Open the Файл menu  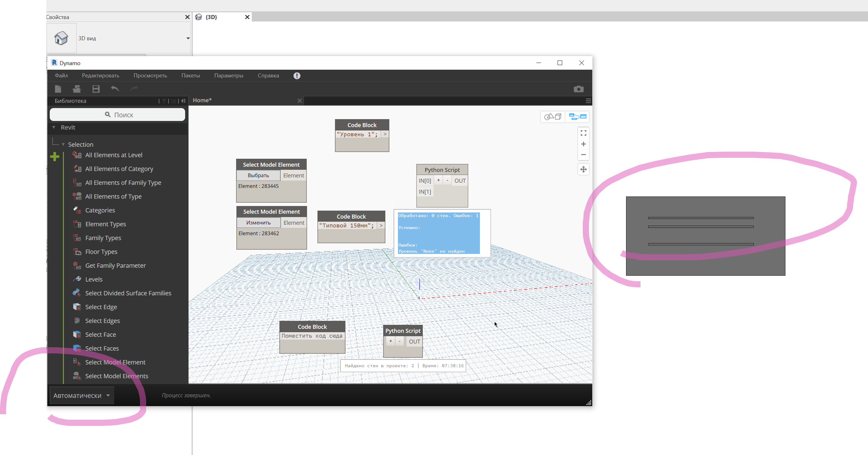coord(61,76)
